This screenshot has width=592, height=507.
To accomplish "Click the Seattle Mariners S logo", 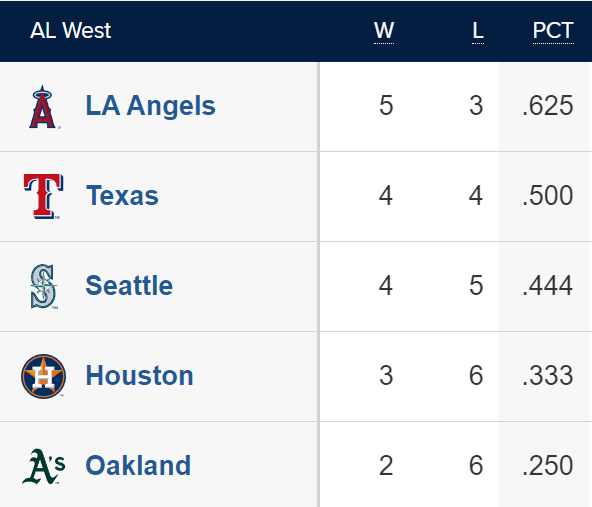I will (x=44, y=287).
